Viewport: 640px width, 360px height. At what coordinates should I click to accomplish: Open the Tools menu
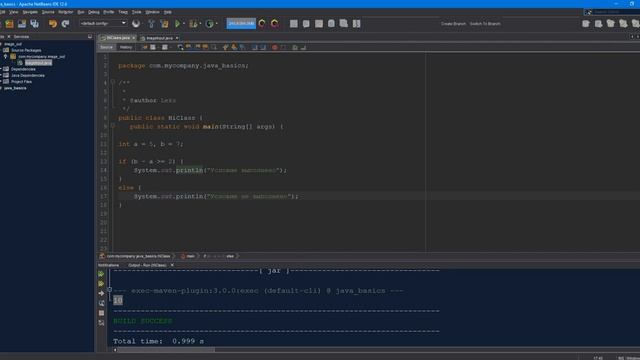point(136,12)
